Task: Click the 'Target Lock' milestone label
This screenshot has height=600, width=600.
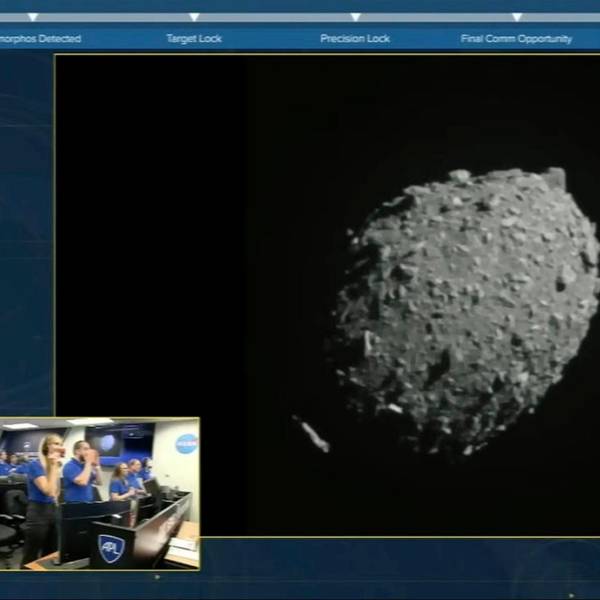Action: coord(194,39)
